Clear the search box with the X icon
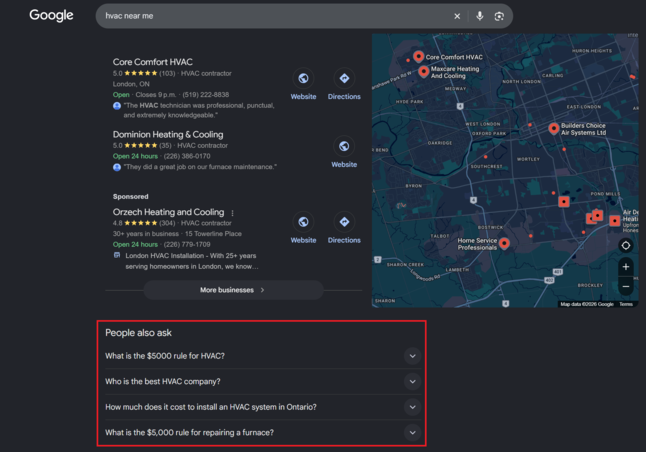The height and width of the screenshot is (452, 646). [457, 16]
